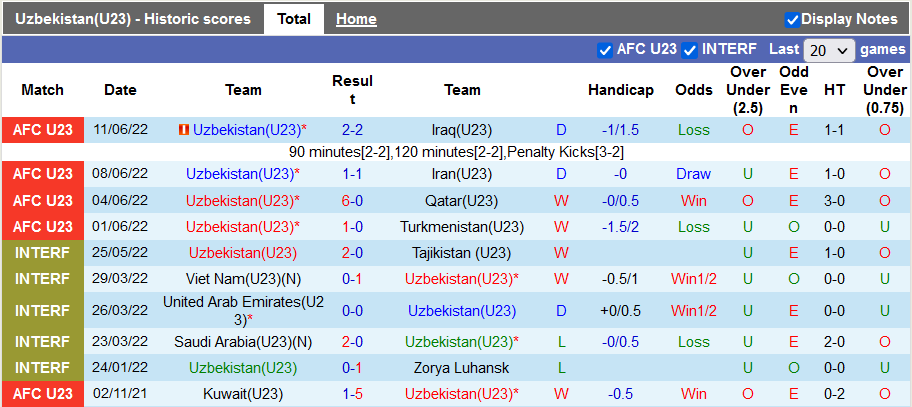Select the Total tab

point(294,19)
